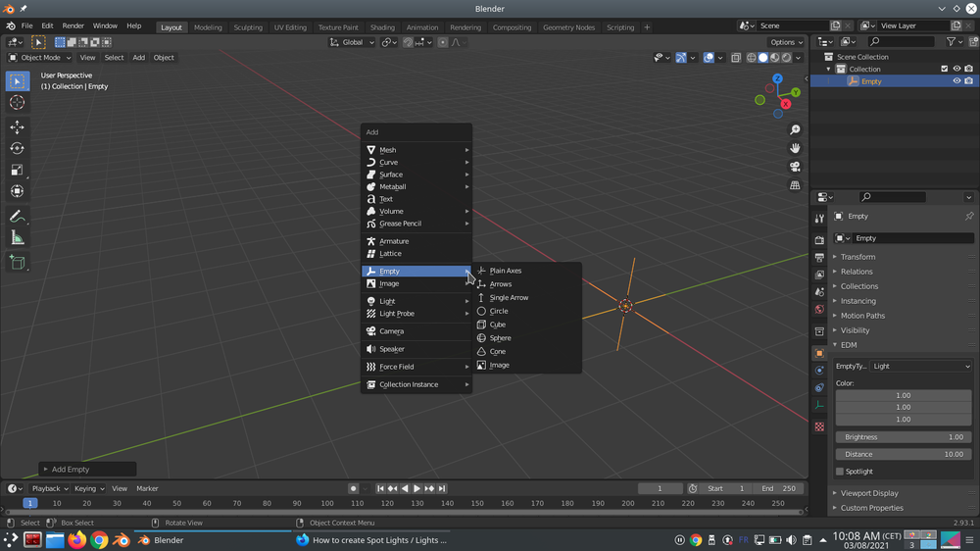Screen dimensions: 980x551
Task: Open the Object Mode dropdown
Action: pos(39,58)
